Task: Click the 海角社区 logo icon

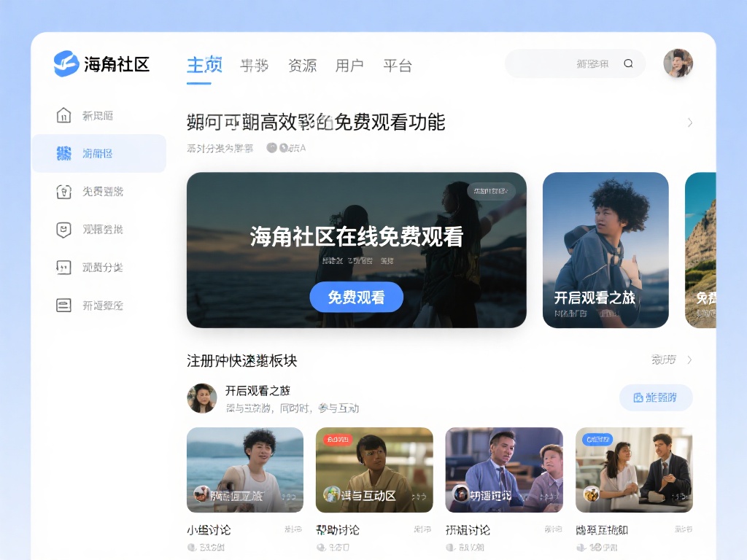Action: click(66, 64)
